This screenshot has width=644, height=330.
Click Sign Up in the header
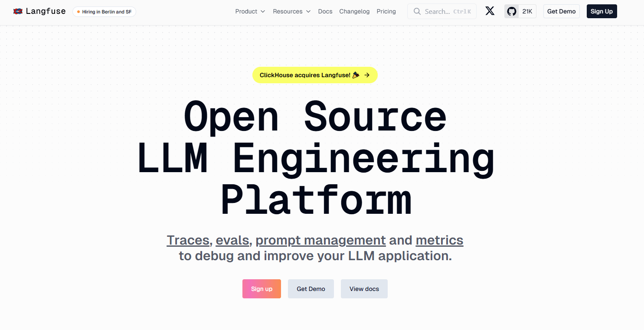click(x=602, y=11)
